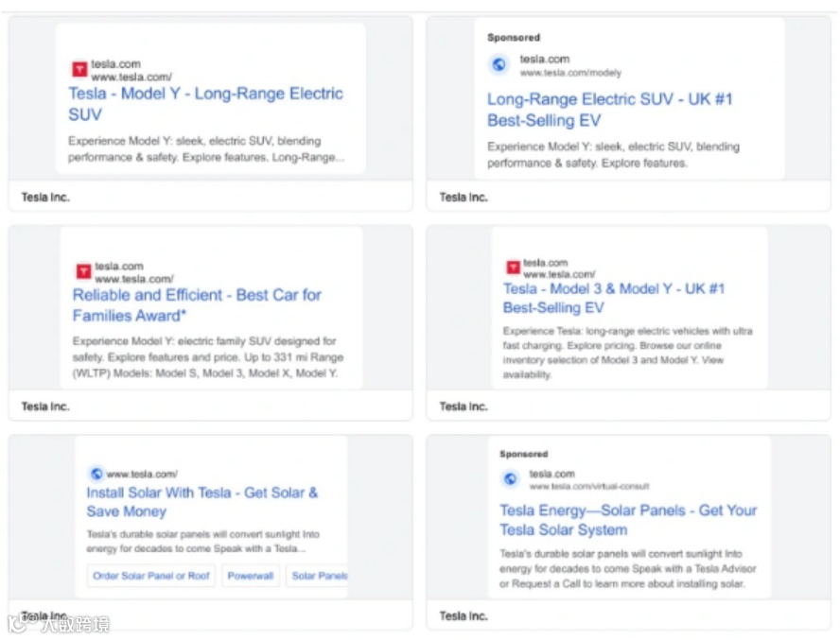Click Tesla logo icon in Reliable and Efficient ad
The height and width of the screenshot is (640, 840).
tap(83, 271)
